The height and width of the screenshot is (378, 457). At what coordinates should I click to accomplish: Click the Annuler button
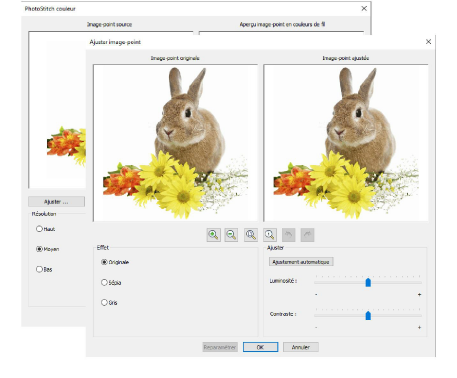pos(301,347)
